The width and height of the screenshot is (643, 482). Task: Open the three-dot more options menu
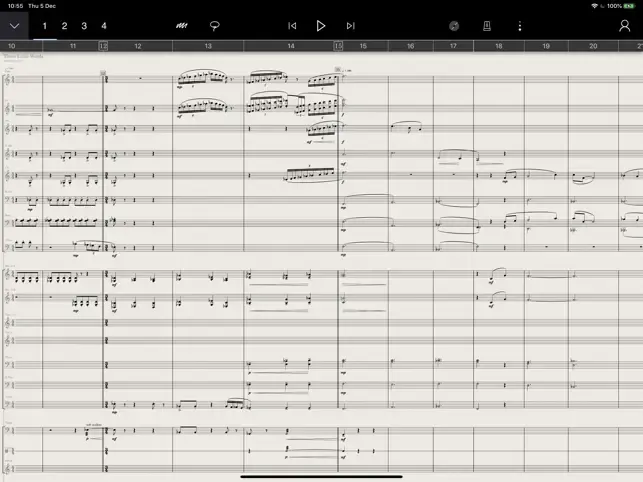[520, 26]
